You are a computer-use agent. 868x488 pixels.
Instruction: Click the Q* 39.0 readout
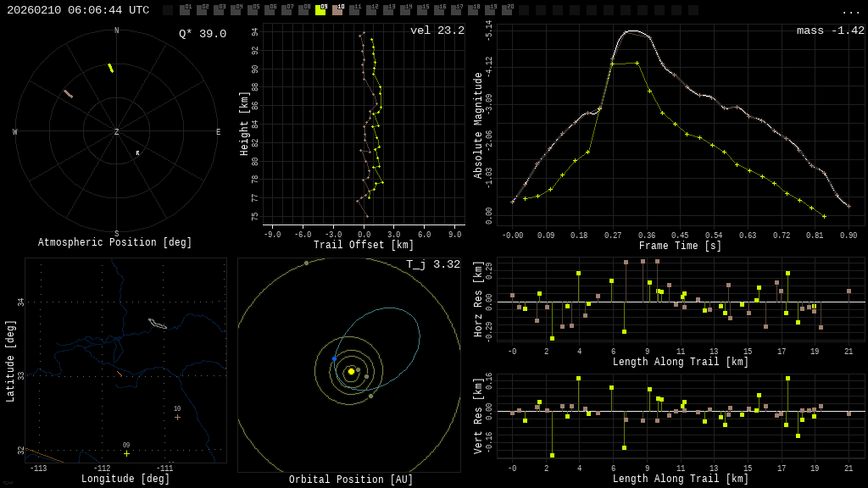tap(202, 34)
